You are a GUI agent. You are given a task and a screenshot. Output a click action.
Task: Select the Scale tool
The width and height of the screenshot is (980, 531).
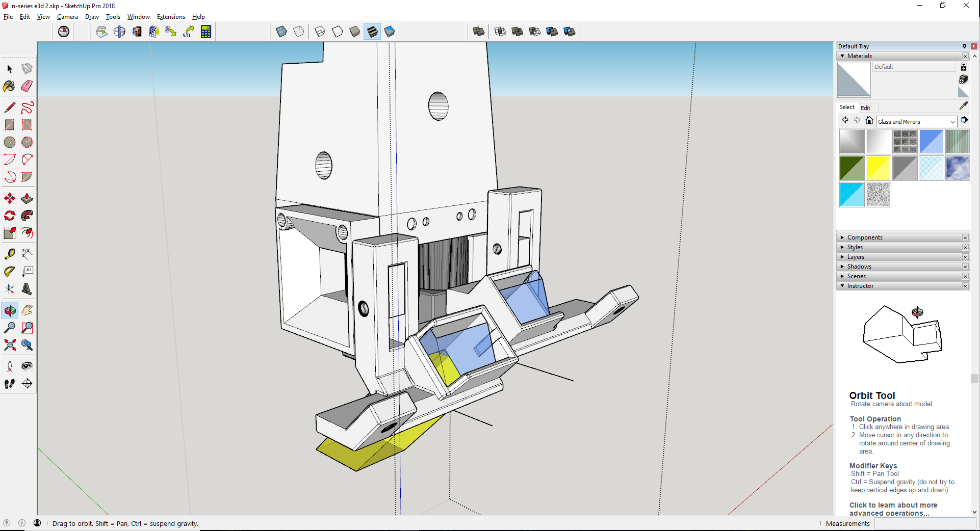tap(10, 233)
